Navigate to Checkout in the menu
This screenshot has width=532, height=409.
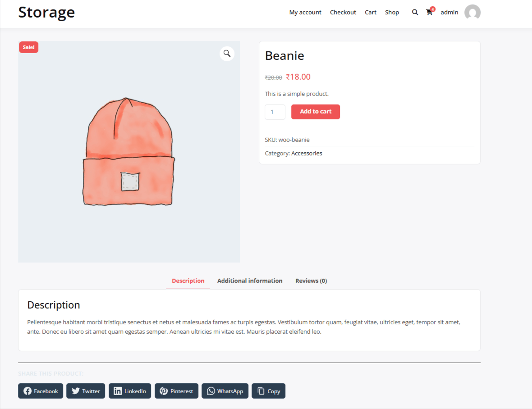[343, 12]
